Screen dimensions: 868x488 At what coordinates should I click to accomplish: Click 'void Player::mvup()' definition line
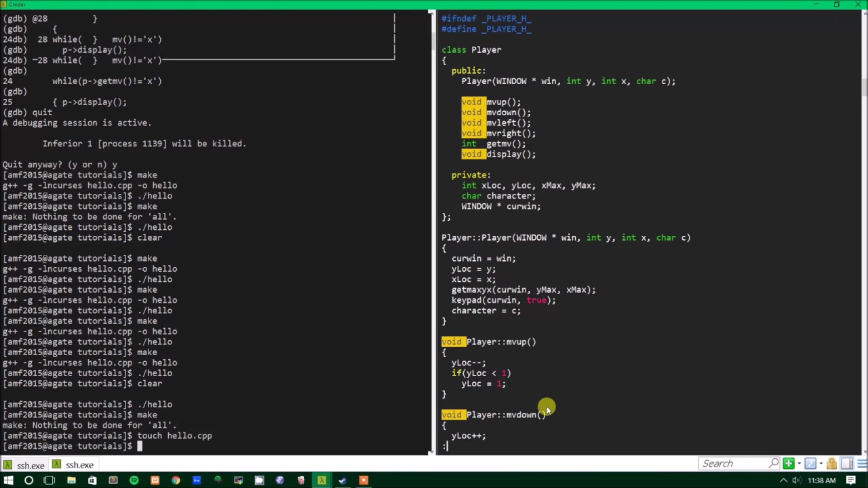[488, 342]
